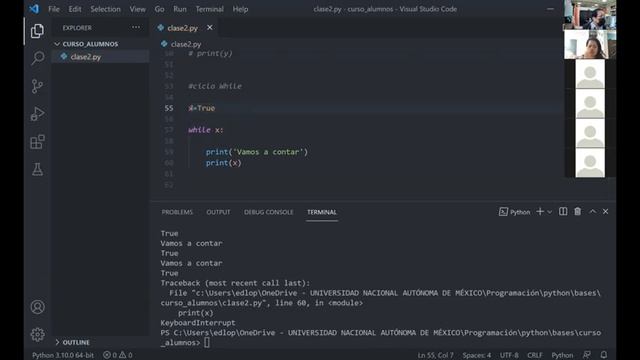640x360 pixels.
Task: Close the clase2.py editor tab
Action: click(x=210, y=27)
